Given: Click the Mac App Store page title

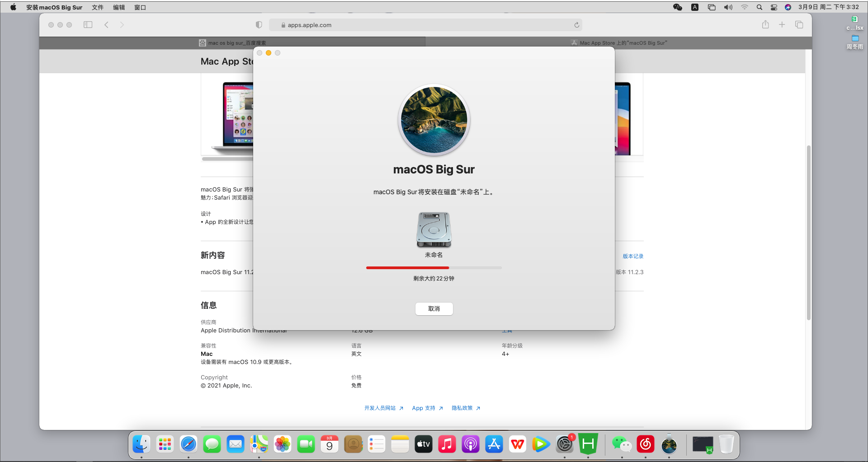Looking at the screenshot, I should (226, 61).
